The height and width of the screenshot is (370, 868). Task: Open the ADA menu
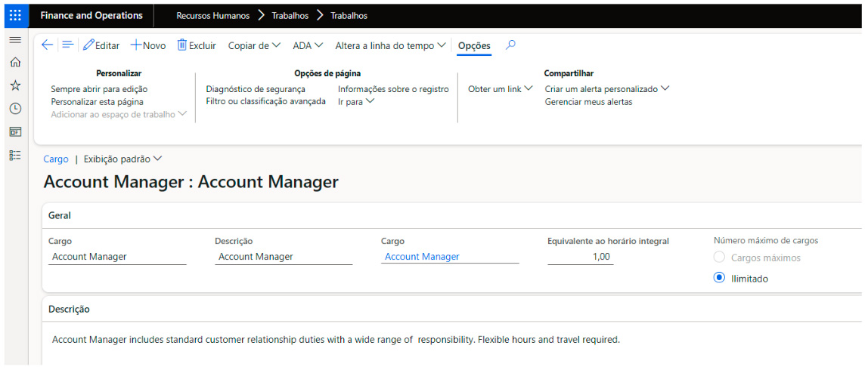[x=308, y=46]
